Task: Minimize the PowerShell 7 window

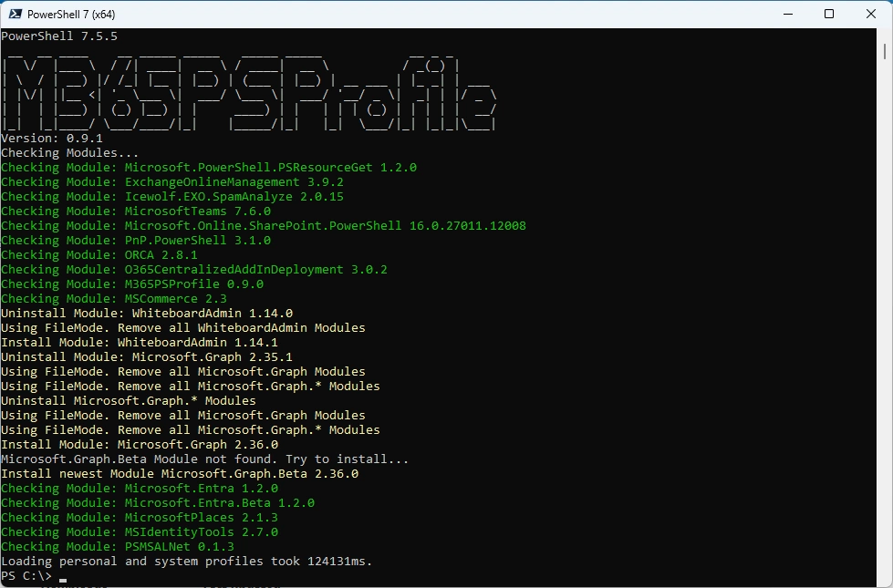Action: pos(787,14)
